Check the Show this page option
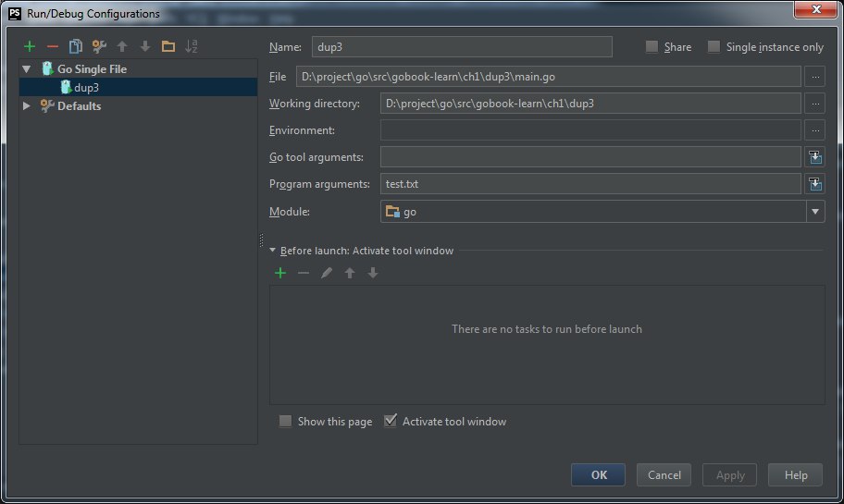Viewport: 844px width, 504px height. click(286, 421)
